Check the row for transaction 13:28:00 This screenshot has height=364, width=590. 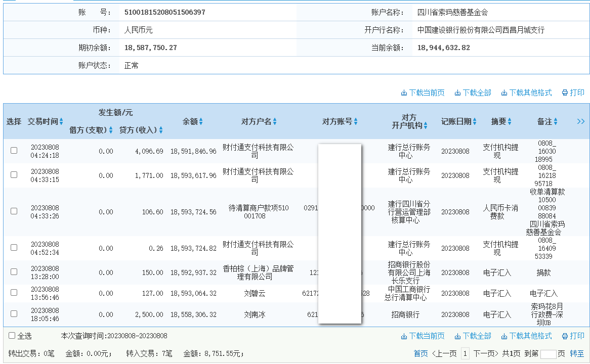pos(14,272)
